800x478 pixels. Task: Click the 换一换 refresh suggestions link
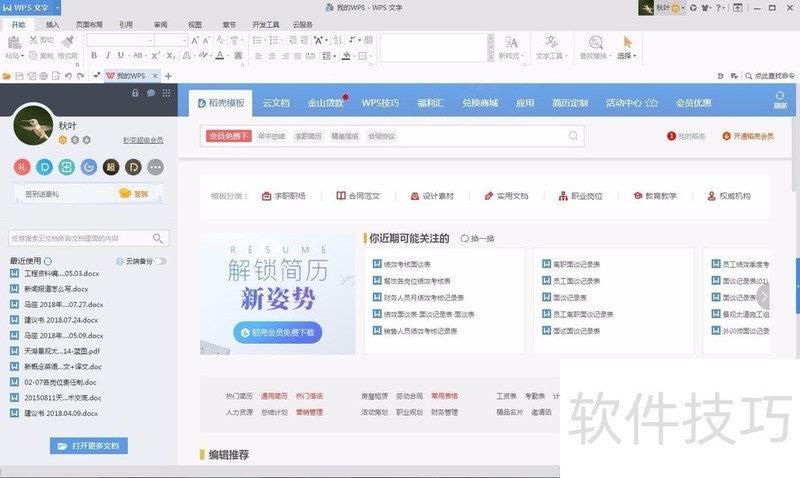tap(478, 239)
